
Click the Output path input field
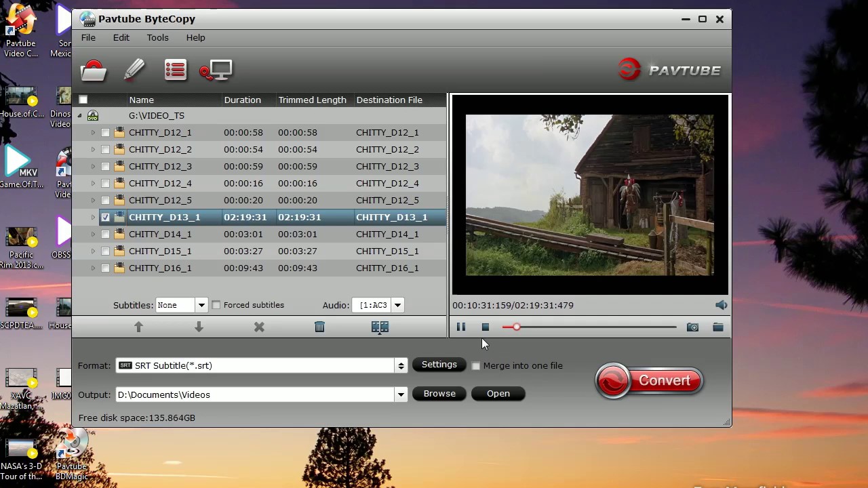pos(256,394)
